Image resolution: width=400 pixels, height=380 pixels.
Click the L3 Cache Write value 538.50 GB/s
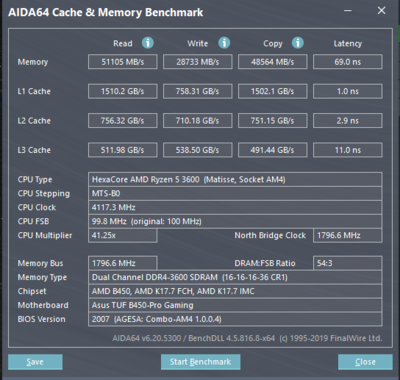[x=198, y=150]
